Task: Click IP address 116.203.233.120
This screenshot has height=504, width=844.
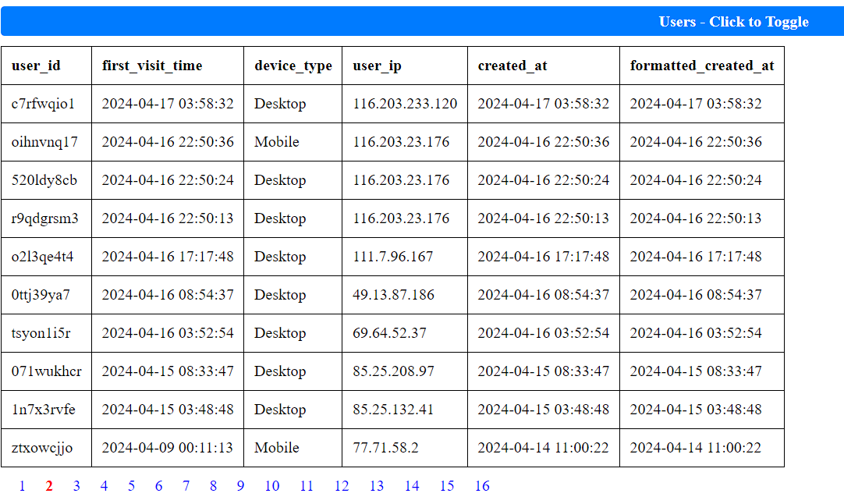Action: point(405,104)
